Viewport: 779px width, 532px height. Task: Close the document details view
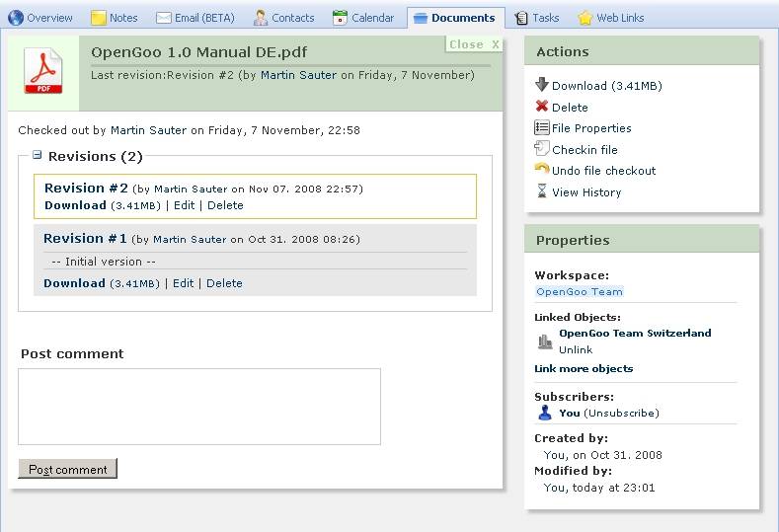pos(474,44)
